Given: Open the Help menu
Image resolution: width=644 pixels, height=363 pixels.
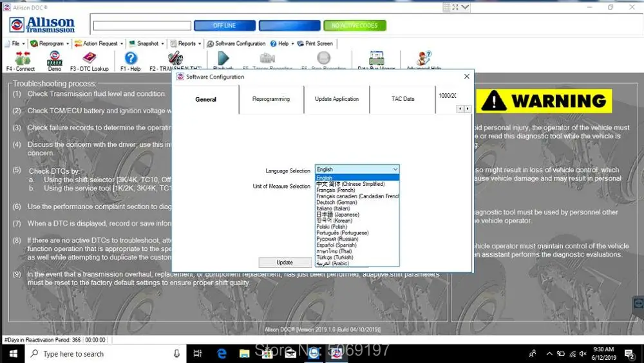Looking at the screenshot, I should [282, 43].
